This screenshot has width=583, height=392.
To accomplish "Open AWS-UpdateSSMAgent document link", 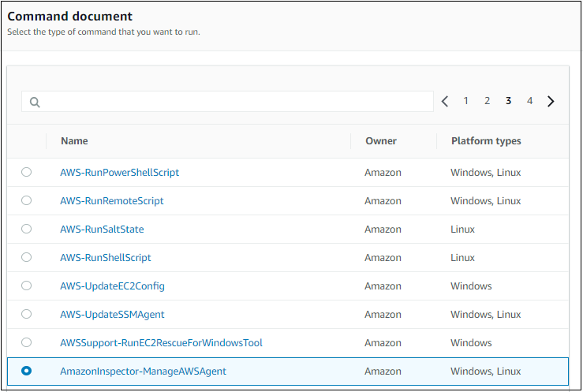I will point(112,315).
